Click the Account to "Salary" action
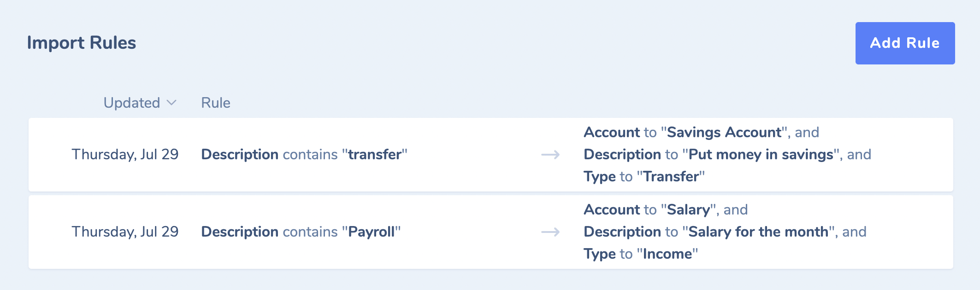The height and width of the screenshot is (290, 980). 665,209
